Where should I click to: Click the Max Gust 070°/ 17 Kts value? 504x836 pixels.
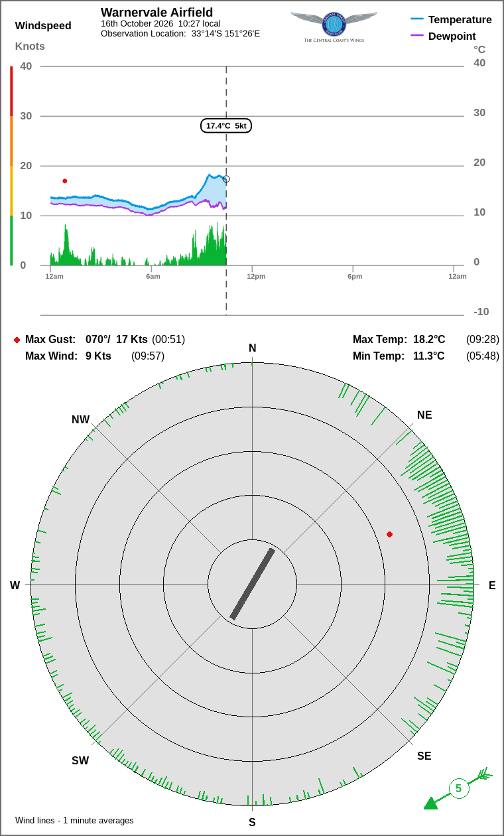point(117,340)
